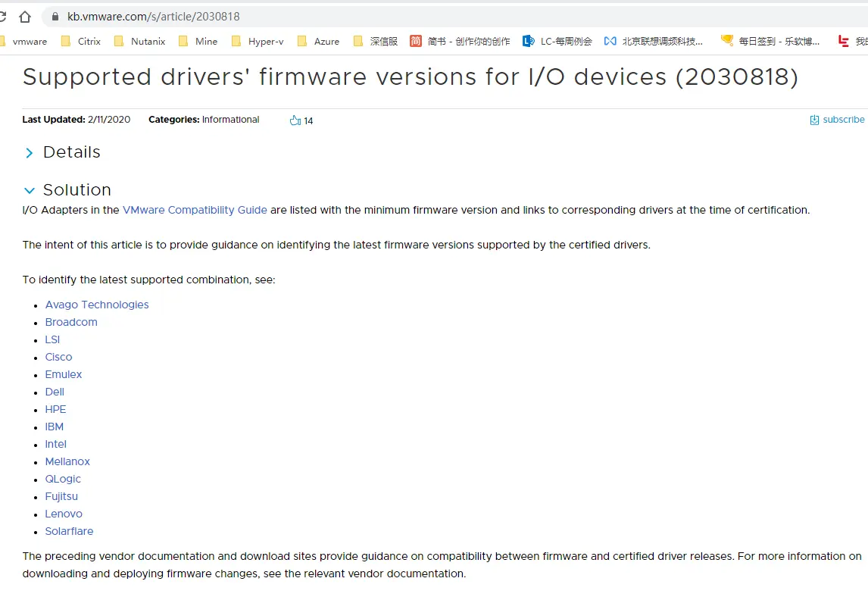Click the padlock site security icon
The image size is (868, 597).
tap(55, 17)
